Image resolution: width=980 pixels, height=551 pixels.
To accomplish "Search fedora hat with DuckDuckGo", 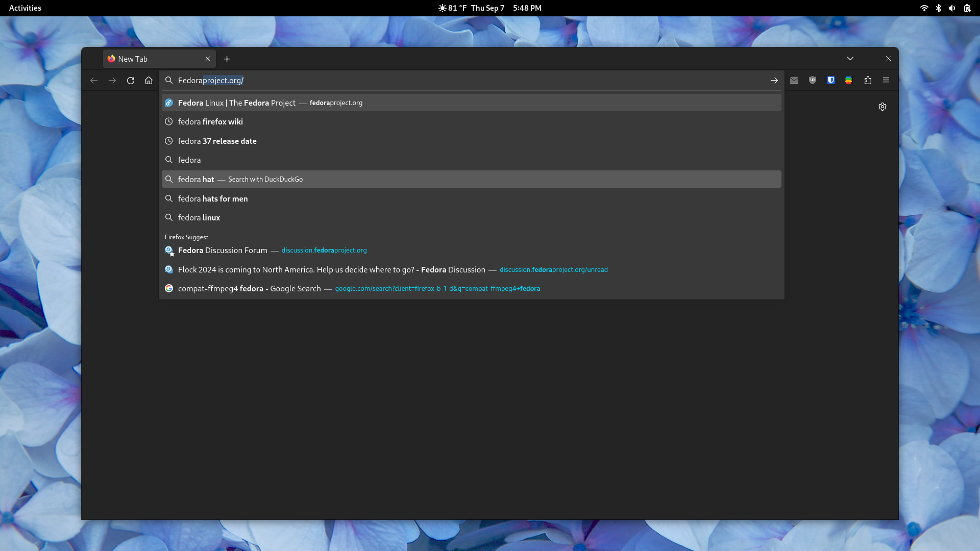I will [471, 179].
